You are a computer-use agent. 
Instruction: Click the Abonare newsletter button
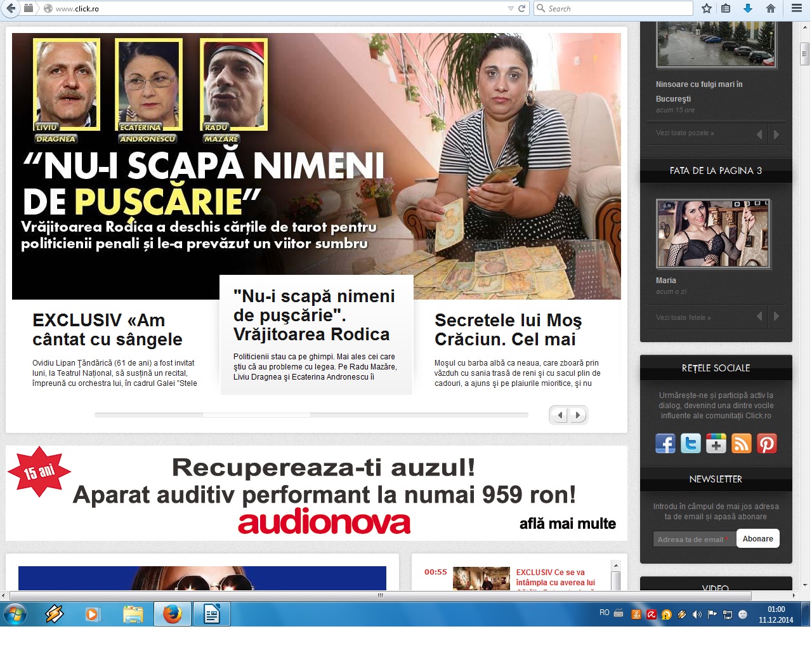pos(757,539)
